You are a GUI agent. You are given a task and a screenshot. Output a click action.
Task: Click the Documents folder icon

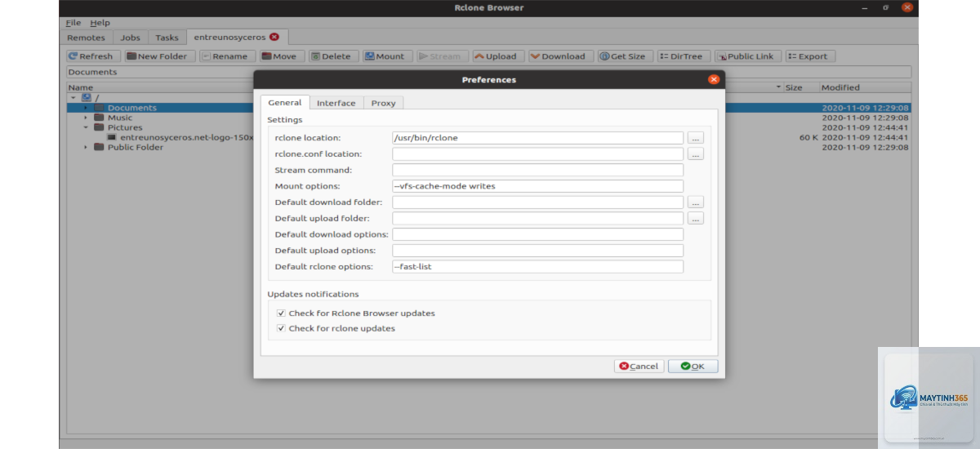click(99, 108)
